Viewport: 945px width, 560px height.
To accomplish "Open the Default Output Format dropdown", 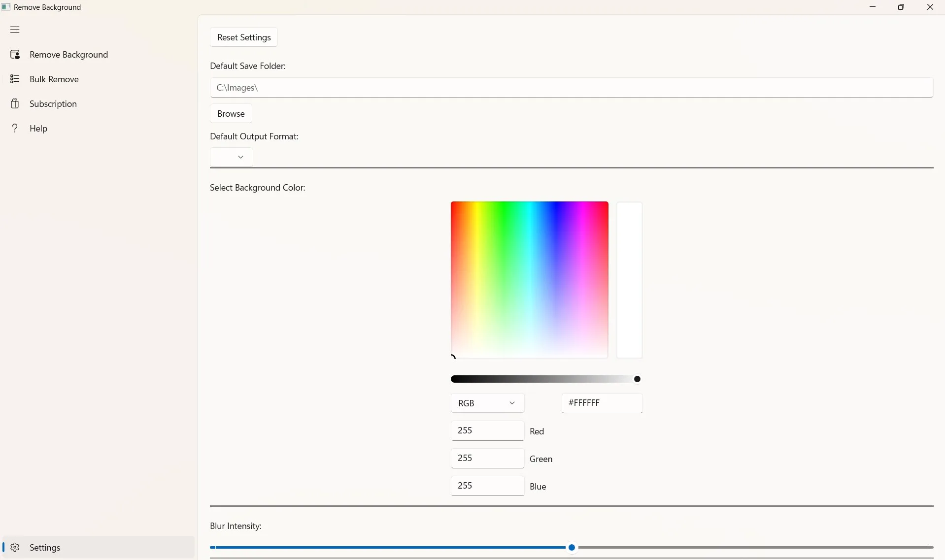I will click(232, 157).
